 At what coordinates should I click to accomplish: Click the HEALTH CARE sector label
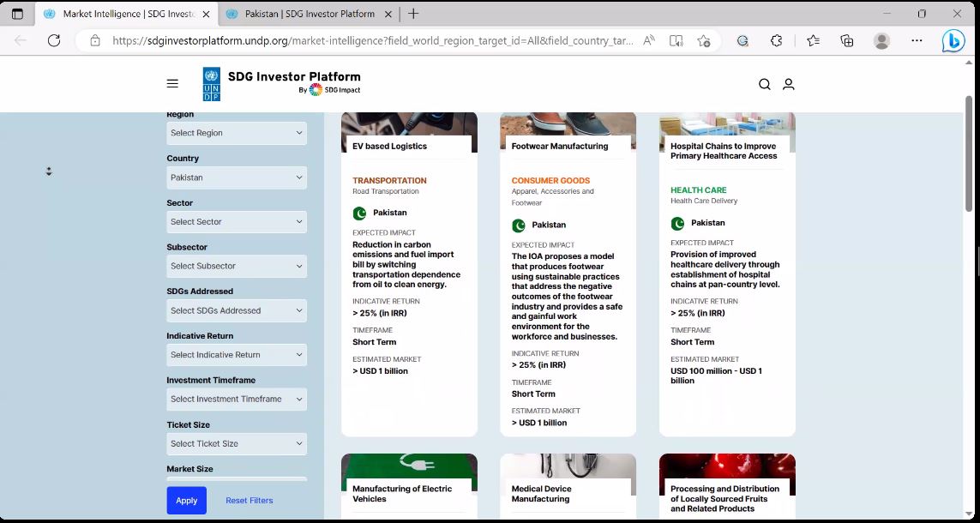tap(699, 190)
